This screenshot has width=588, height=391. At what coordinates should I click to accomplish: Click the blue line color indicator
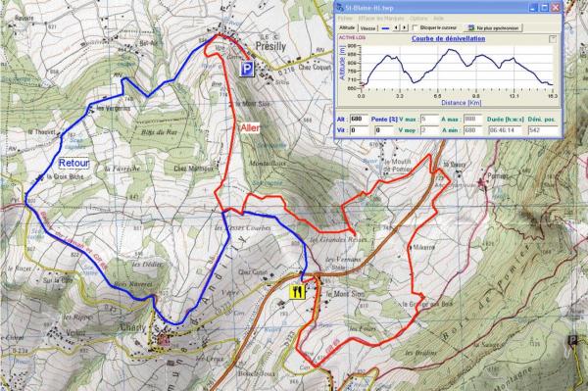[x=385, y=28]
